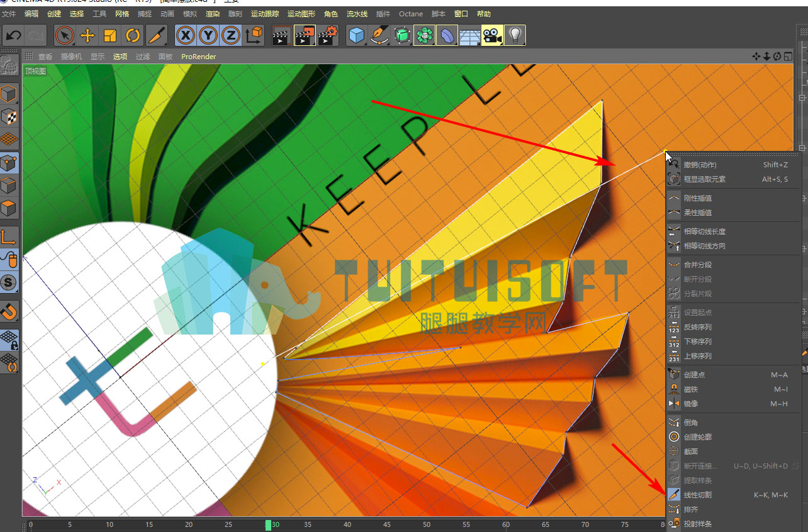Enable Points mode in left palette
808x532 pixels.
pyautogui.click(x=9, y=163)
